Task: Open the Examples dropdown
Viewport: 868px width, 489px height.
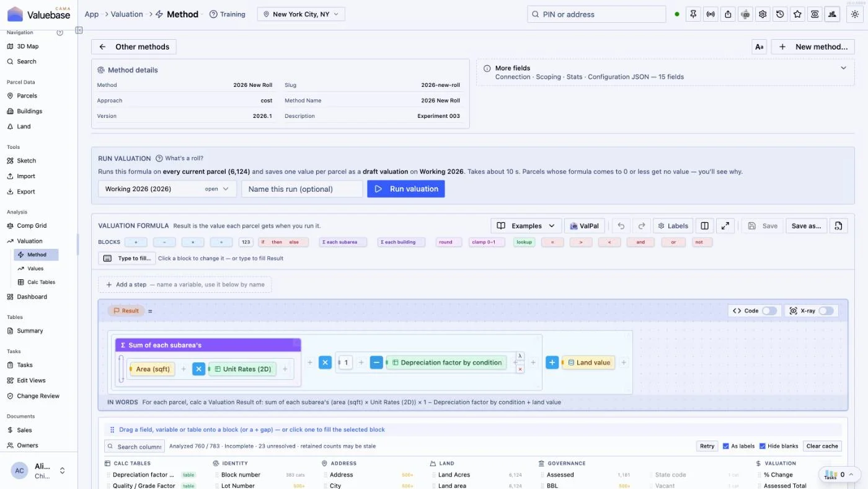Action: point(526,226)
